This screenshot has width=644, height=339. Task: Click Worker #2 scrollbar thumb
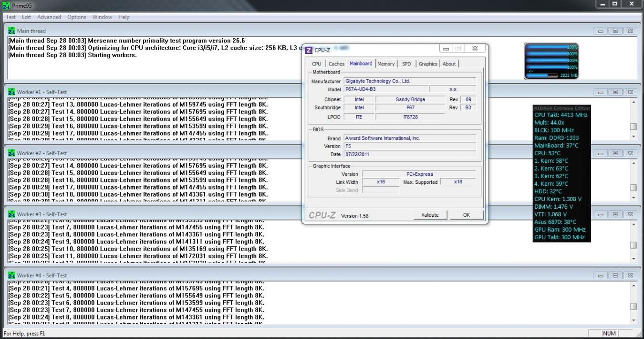click(x=633, y=188)
